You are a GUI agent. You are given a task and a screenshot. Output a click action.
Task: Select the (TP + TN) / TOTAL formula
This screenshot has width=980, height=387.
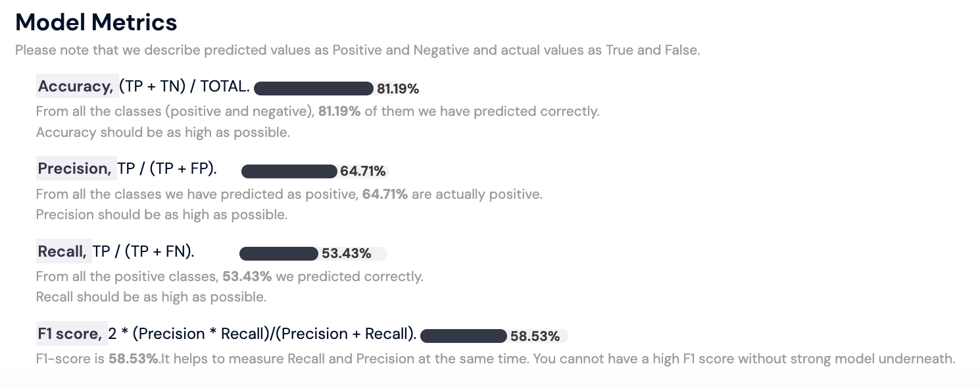coord(184,86)
